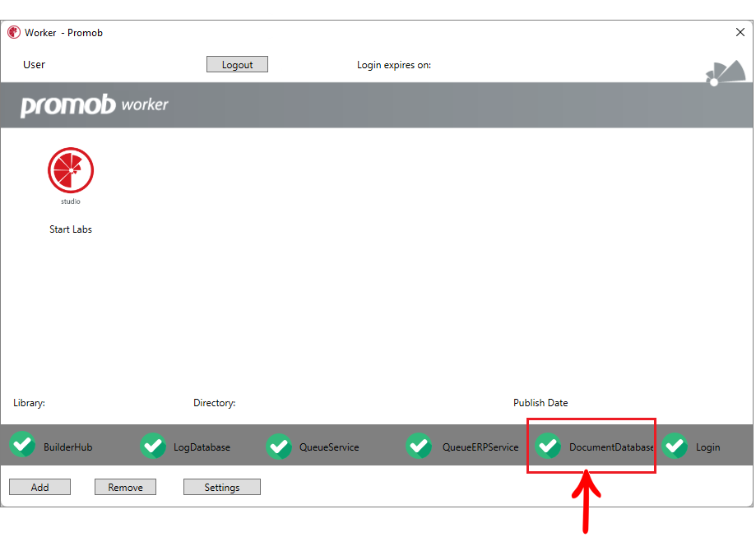
Task: Select the DocumentDatabase status label
Action: [611, 447]
